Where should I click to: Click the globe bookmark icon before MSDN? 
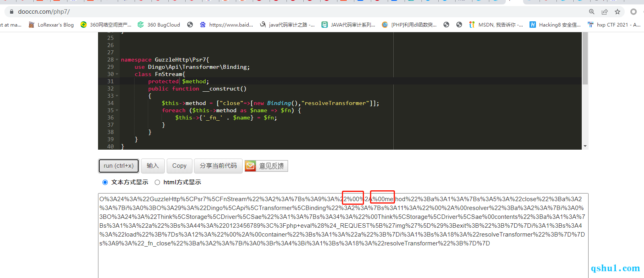pos(459,25)
